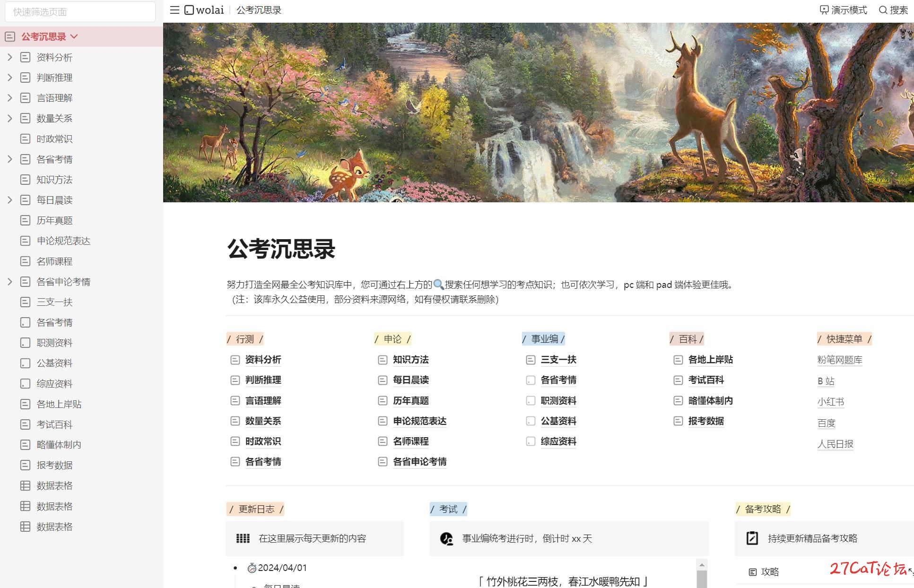
Task: Click the page icon next to 考试百科 in main content
Action: click(x=678, y=380)
